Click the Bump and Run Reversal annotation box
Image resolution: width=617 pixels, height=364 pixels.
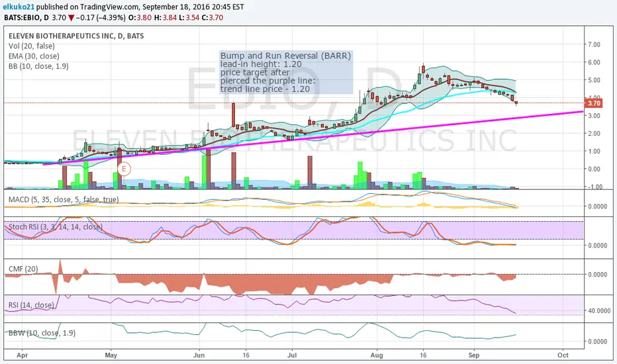[x=286, y=72]
